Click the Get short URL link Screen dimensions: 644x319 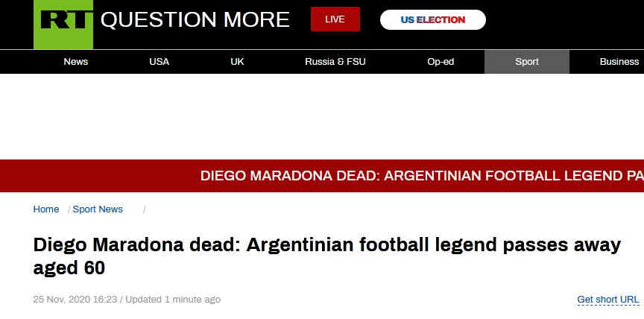point(608,300)
